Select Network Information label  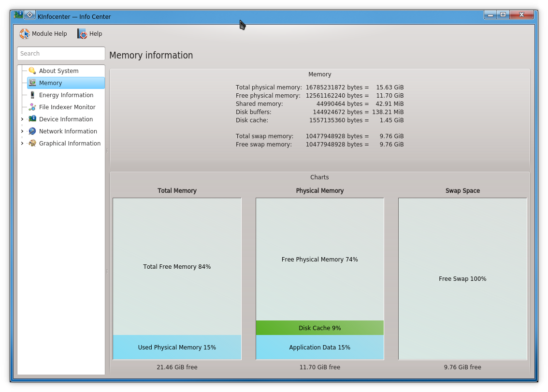tap(68, 131)
